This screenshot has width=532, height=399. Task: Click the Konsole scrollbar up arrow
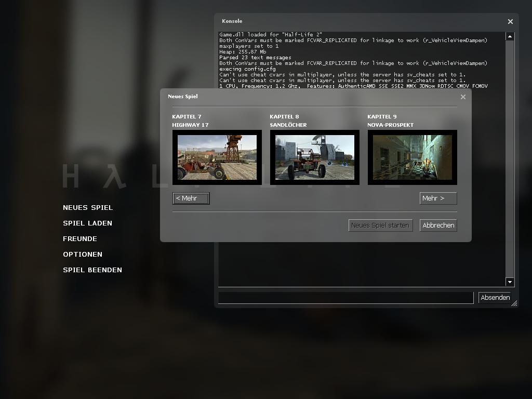510,36
